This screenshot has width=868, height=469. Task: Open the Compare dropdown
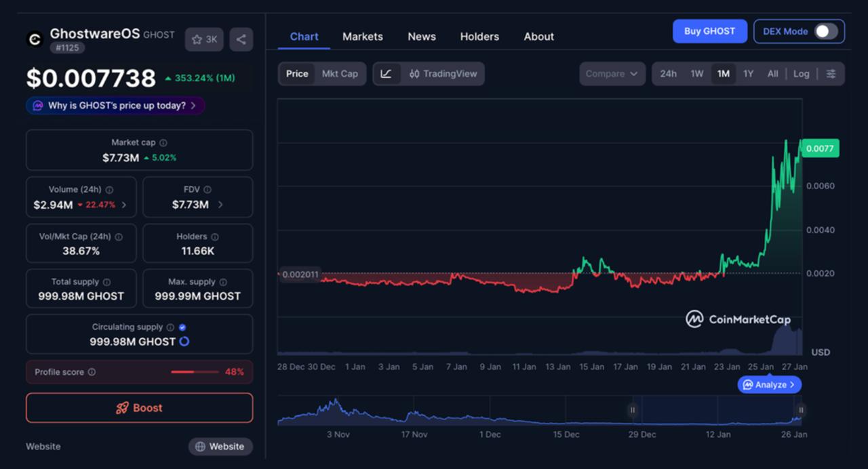pos(612,74)
